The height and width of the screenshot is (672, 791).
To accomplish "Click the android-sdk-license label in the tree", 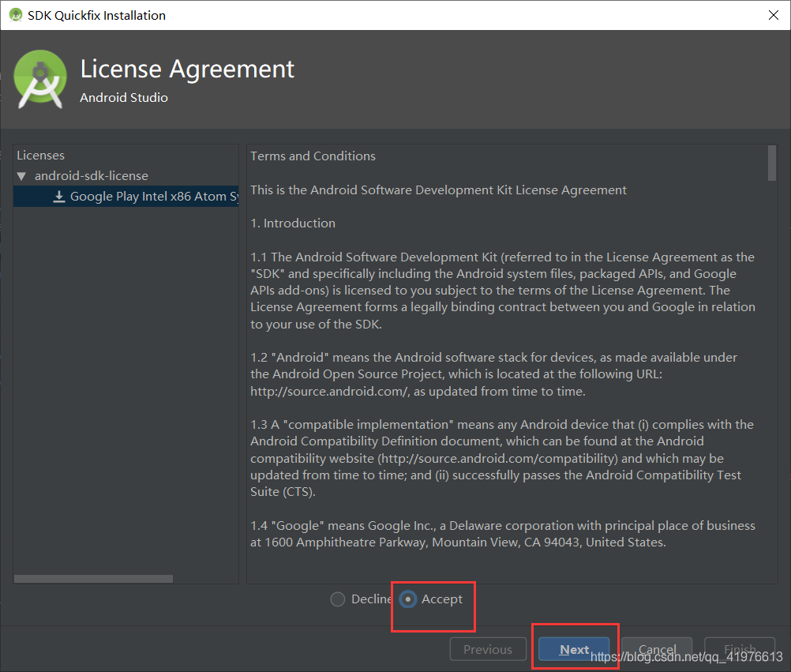I will click(92, 176).
